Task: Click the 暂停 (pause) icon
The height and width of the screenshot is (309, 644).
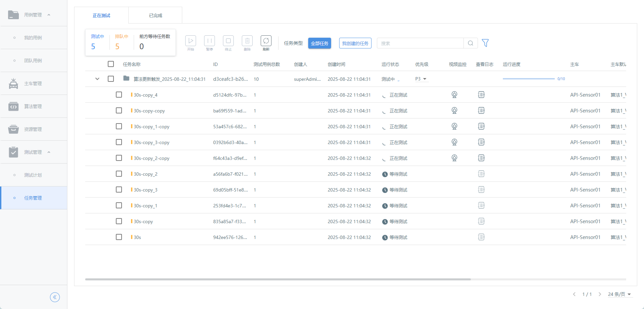Action: click(210, 41)
